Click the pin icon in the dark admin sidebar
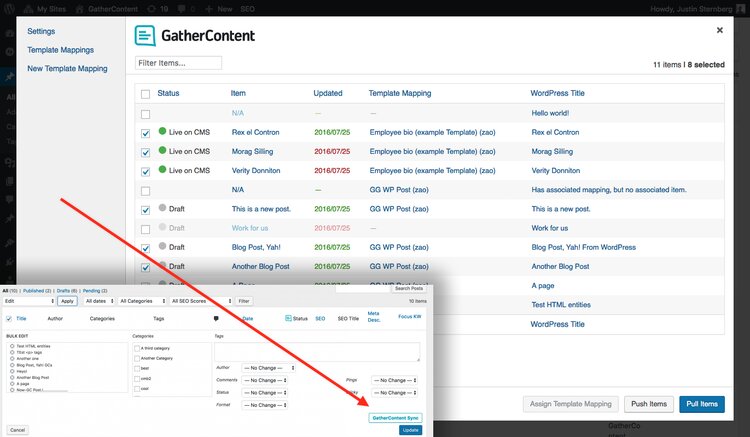Image resolution: width=750 pixels, height=437 pixels. click(x=10, y=76)
